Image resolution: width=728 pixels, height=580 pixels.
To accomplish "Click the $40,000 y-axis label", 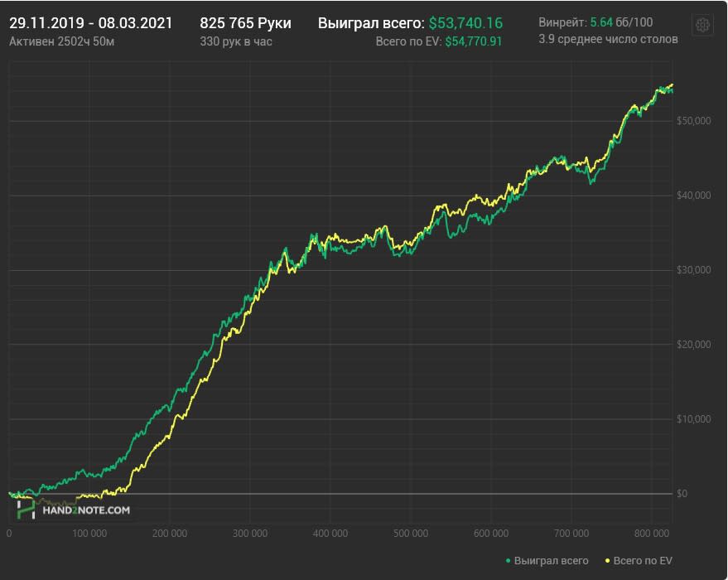I will (x=693, y=195).
